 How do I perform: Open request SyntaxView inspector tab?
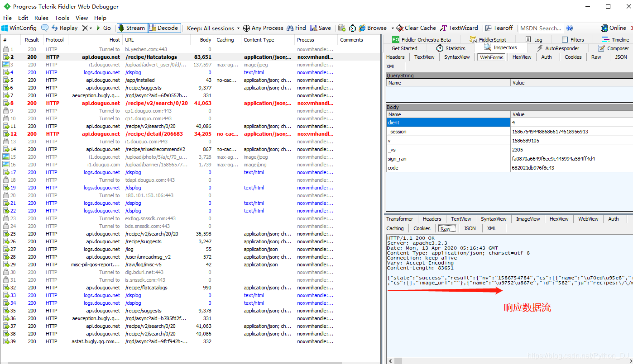tap(457, 57)
